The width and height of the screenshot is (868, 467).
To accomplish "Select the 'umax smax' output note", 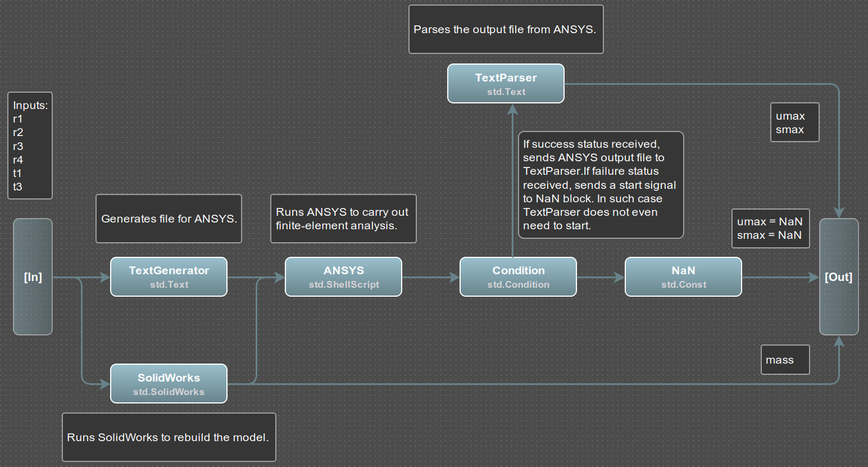I will click(794, 123).
